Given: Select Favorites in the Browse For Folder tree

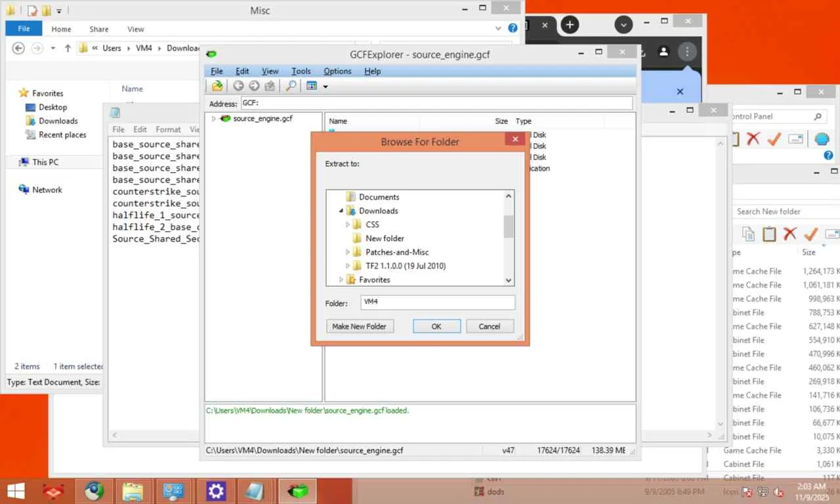Looking at the screenshot, I should coord(374,280).
